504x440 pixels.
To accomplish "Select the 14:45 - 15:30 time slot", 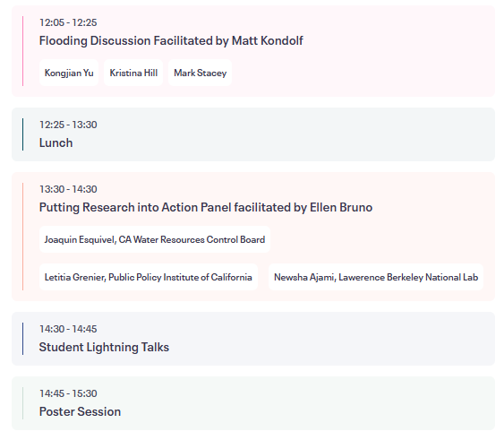I will [x=68, y=393].
